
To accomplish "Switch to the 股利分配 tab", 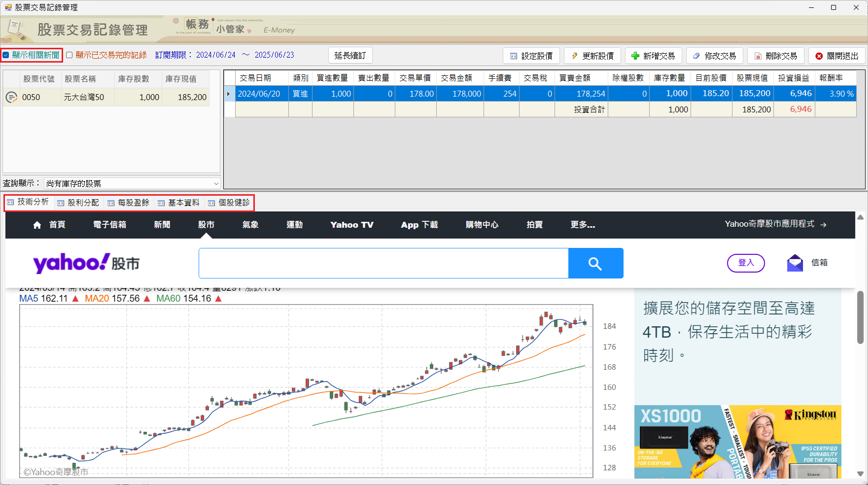I will (78, 203).
